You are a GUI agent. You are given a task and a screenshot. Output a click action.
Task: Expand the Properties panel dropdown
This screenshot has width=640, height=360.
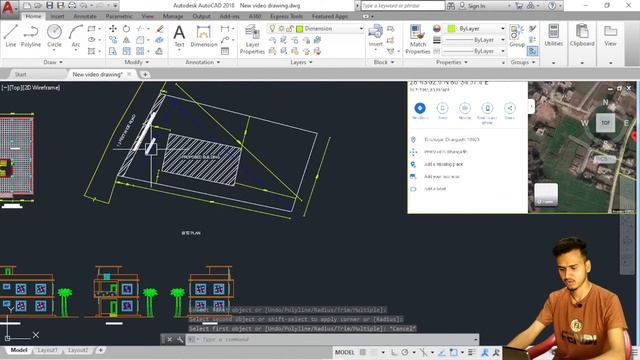coord(452,62)
